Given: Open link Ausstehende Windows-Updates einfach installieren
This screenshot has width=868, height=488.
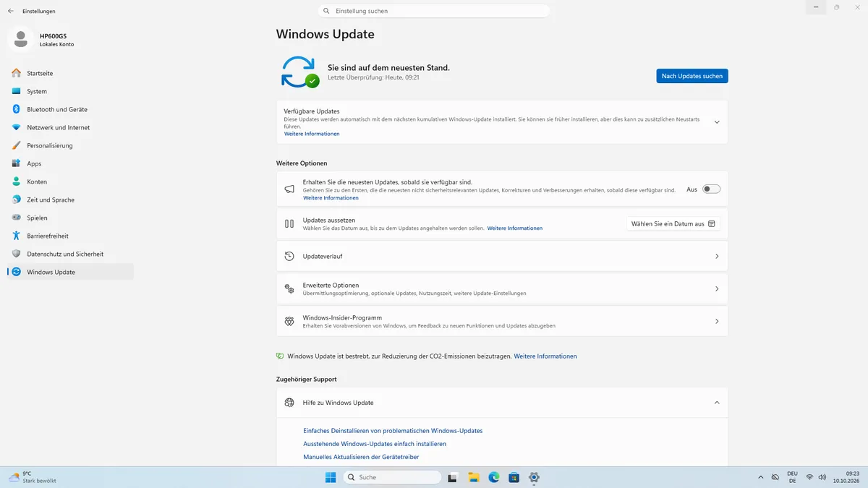Looking at the screenshot, I should pyautogui.click(x=375, y=444).
